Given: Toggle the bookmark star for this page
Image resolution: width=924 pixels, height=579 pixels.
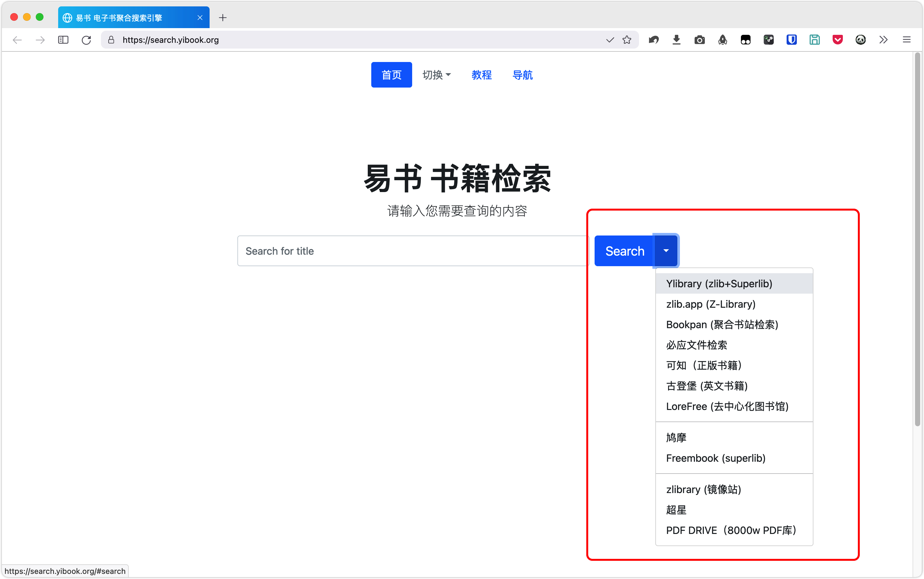Looking at the screenshot, I should click(627, 40).
